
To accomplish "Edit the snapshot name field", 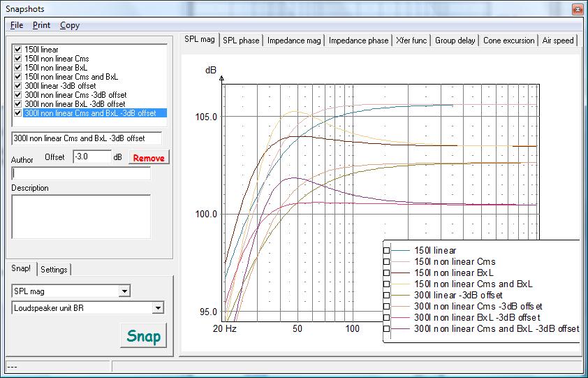I will [87, 138].
